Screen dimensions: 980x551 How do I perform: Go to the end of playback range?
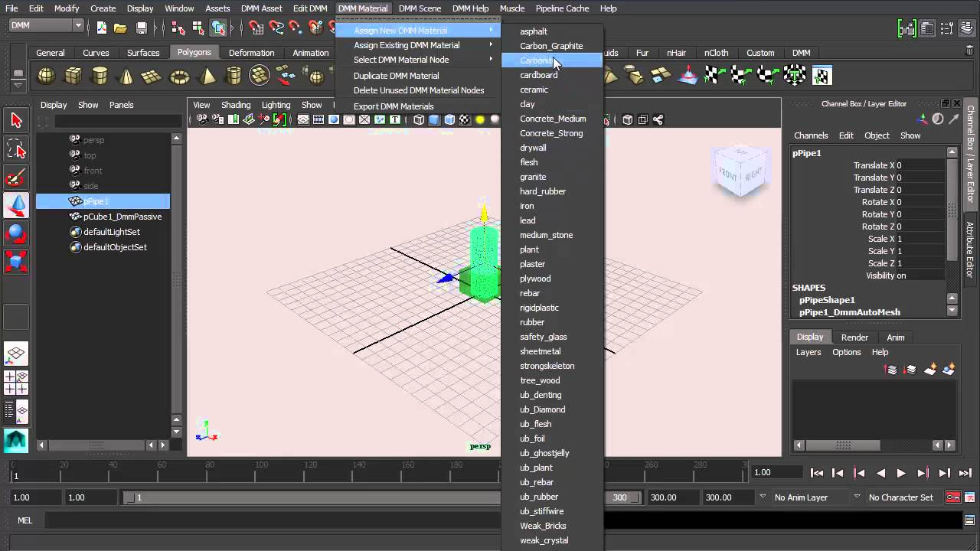point(965,473)
